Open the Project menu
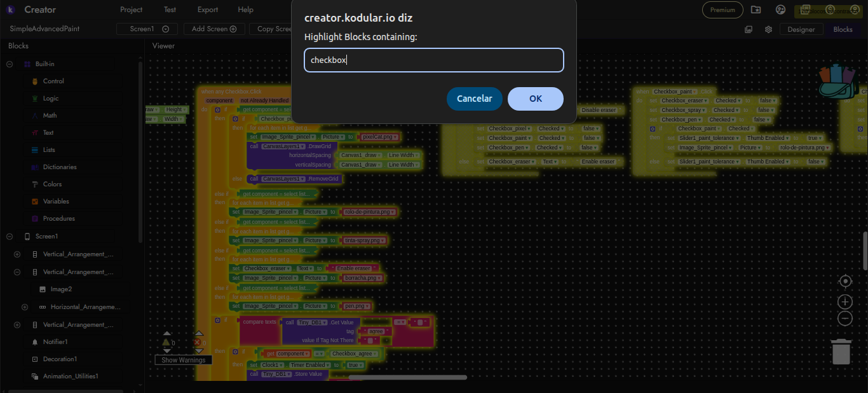The image size is (868, 393). (132, 10)
